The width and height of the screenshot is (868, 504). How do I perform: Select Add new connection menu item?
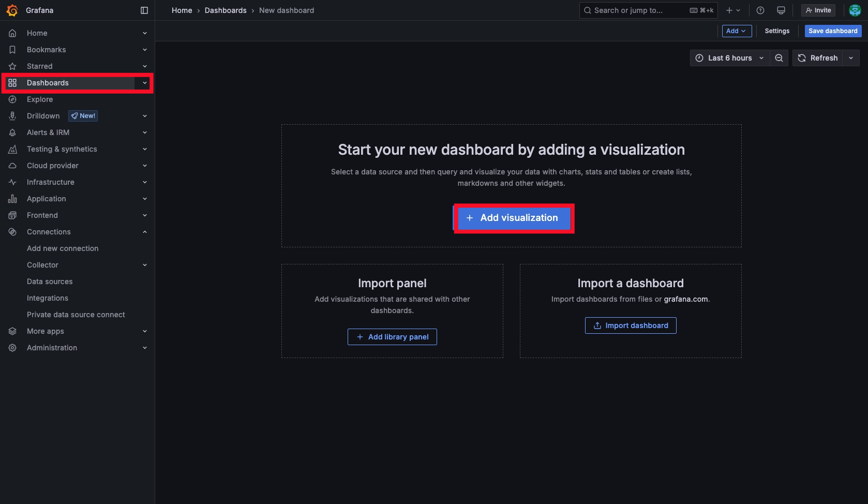coord(63,248)
